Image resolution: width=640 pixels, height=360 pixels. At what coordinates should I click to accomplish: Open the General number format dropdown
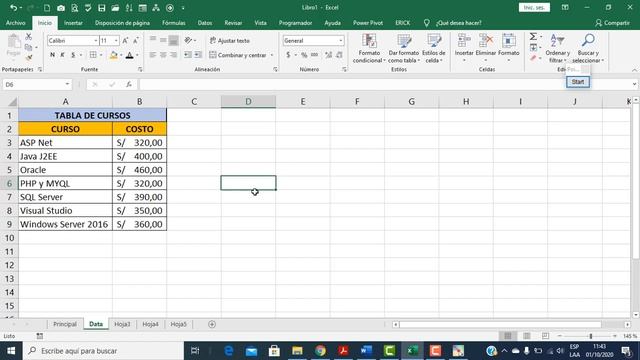(340, 40)
